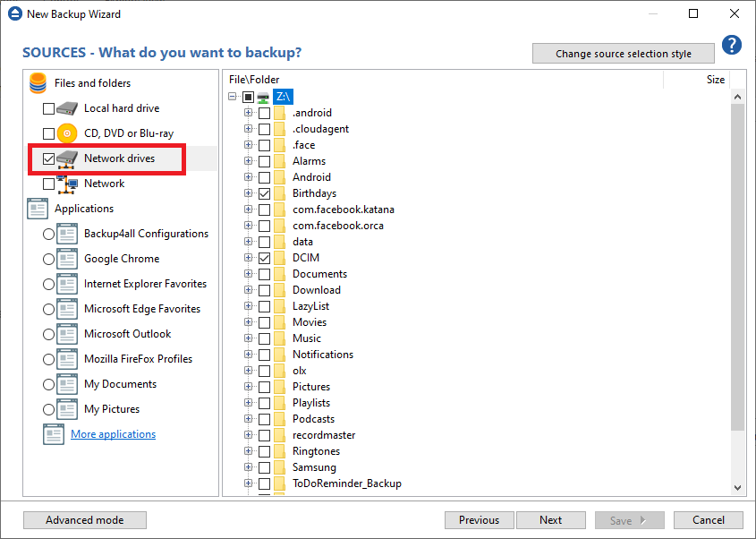Click the More applications icon

coord(54,434)
